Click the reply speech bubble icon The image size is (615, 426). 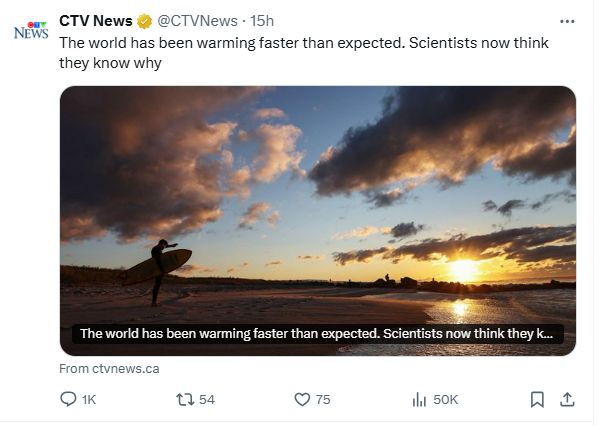(68, 399)
